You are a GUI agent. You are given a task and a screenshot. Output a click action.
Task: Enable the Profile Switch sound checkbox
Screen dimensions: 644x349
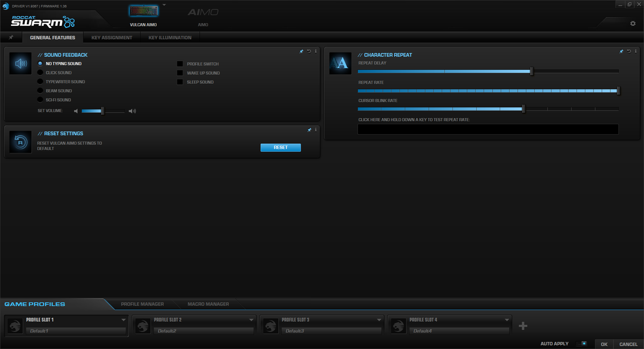(180, 64)
